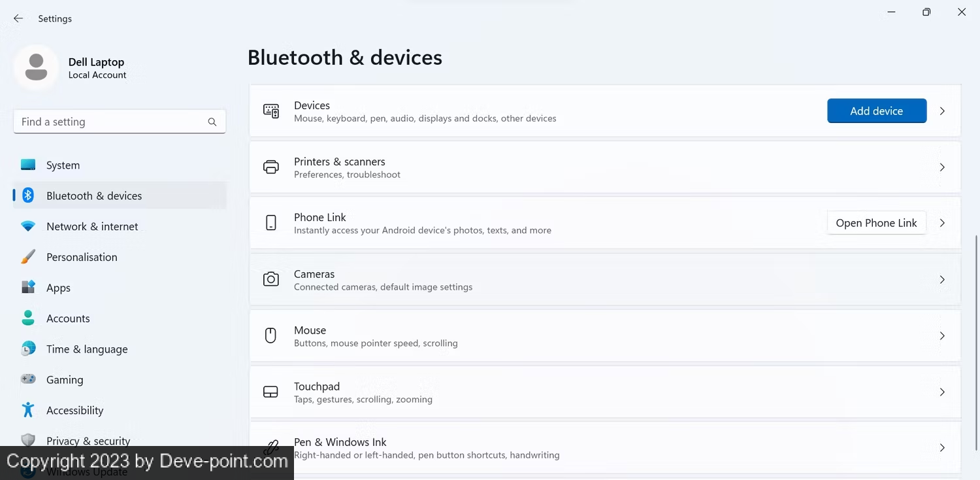The image size is (980, 480).
Task: Click the Bluetooth icon in sidebar
Action: tap(28, 196)
